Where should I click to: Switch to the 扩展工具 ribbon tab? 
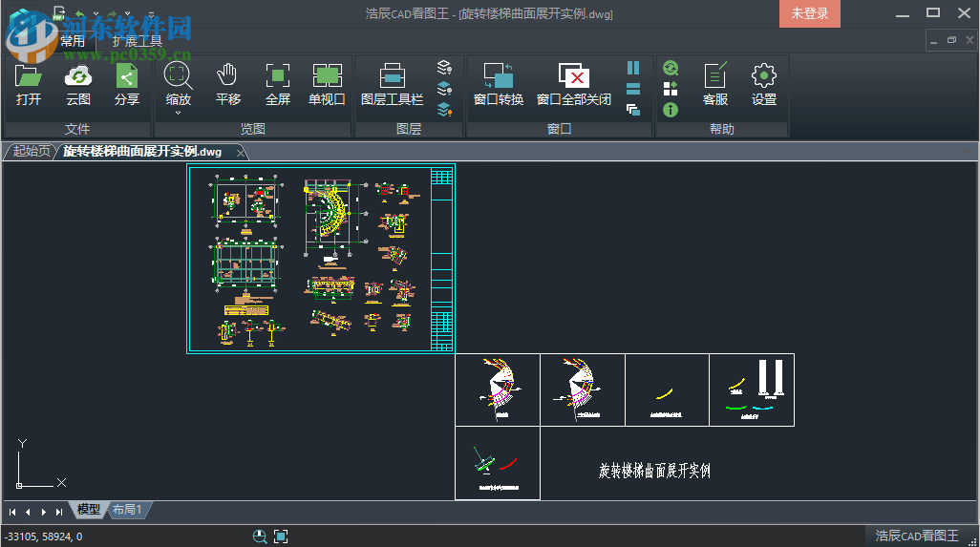click(138, 41)
